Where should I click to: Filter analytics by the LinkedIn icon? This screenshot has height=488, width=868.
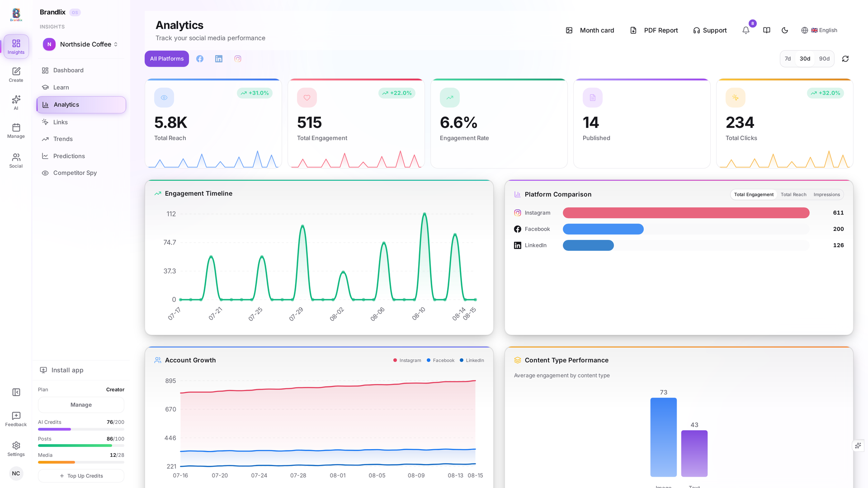click(219, 59)
